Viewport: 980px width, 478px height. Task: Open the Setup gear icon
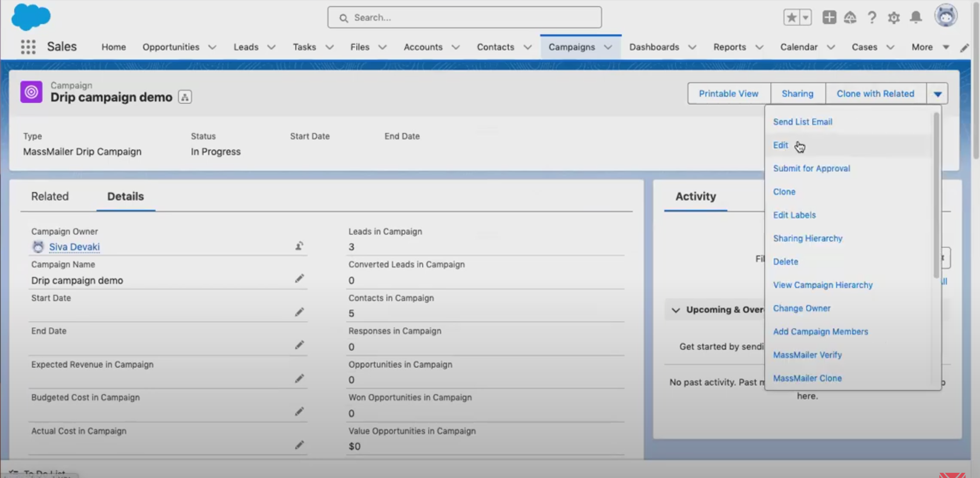click(893, 17)
